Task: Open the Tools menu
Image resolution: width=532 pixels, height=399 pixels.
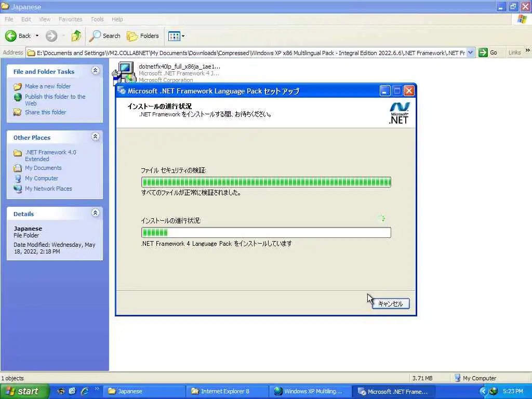Action: tap(97, 19)
